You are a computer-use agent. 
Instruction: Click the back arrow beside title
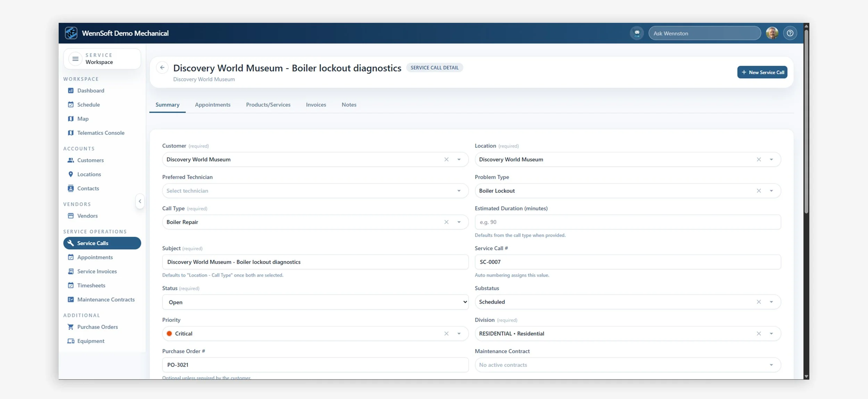click(x=162, y=67)
